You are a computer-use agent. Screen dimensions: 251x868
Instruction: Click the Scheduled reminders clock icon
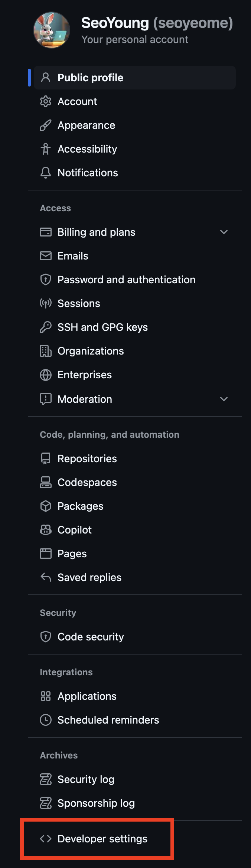(46, 720)
